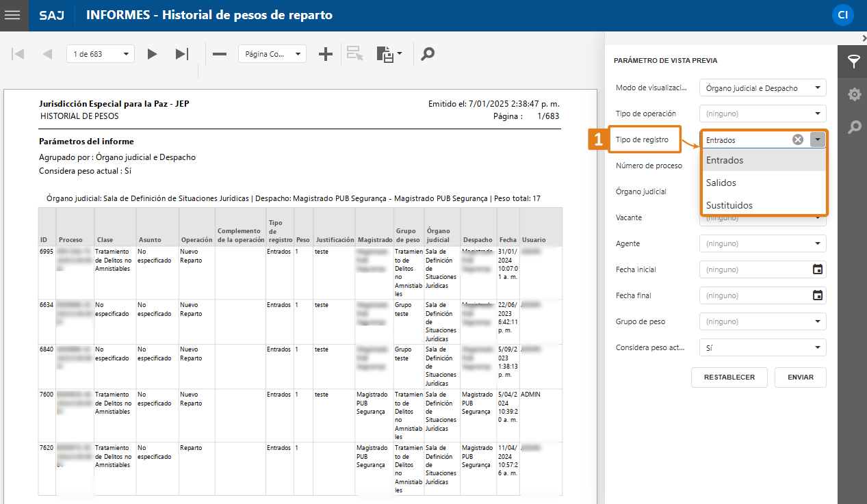Open the Fecha inicial calendar picker

tap(817, 269)
